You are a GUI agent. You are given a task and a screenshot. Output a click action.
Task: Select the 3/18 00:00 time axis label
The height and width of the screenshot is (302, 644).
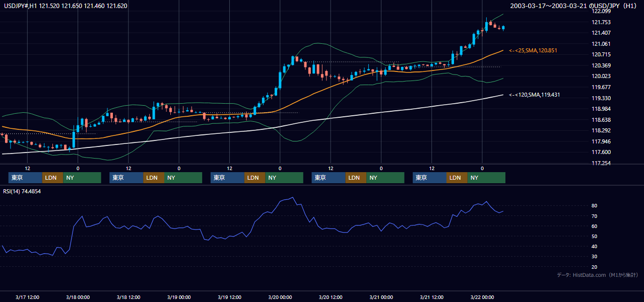[x=78, y=297]
